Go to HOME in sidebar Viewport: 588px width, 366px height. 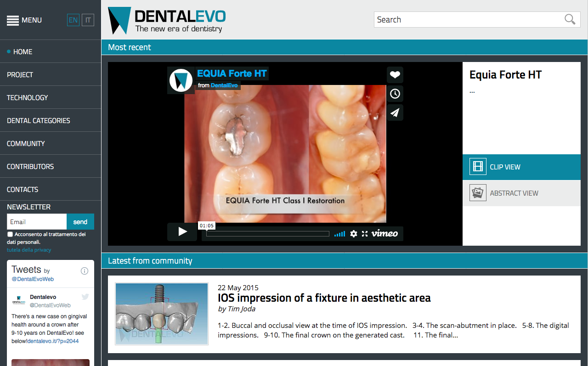(x=23, y=52)
